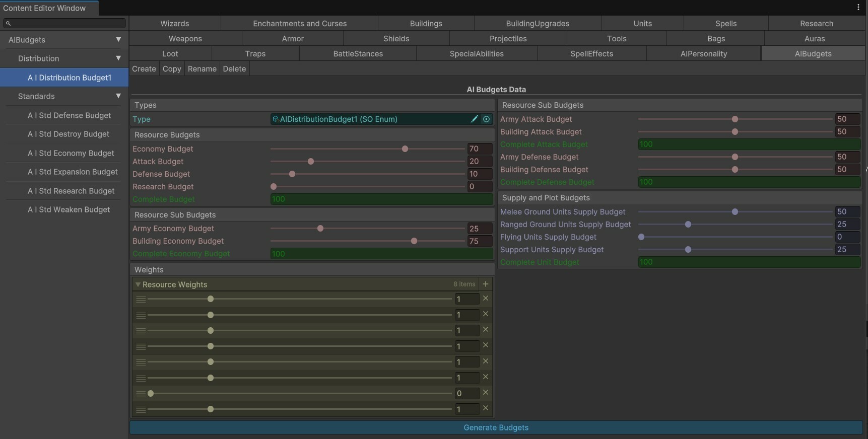Open the window options kebab menu
The image size is (868, 439).
[x=858, y=8]
